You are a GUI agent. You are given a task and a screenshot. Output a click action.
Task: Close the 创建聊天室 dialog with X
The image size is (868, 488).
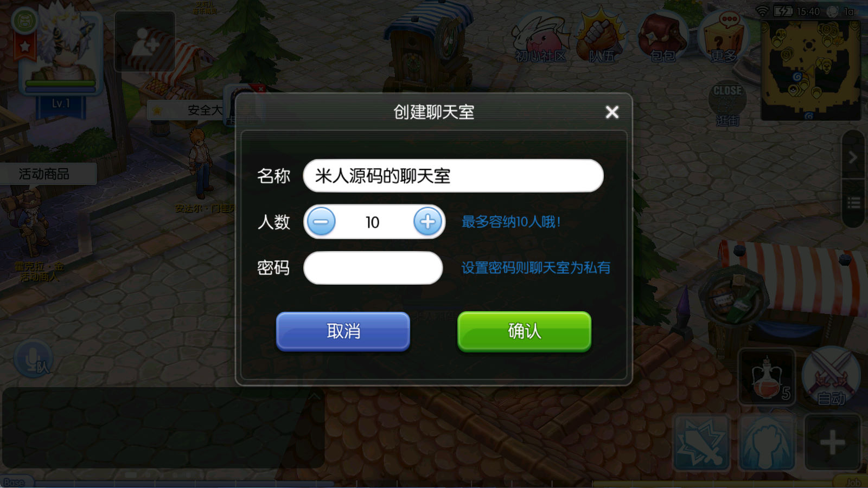point(612,112)
